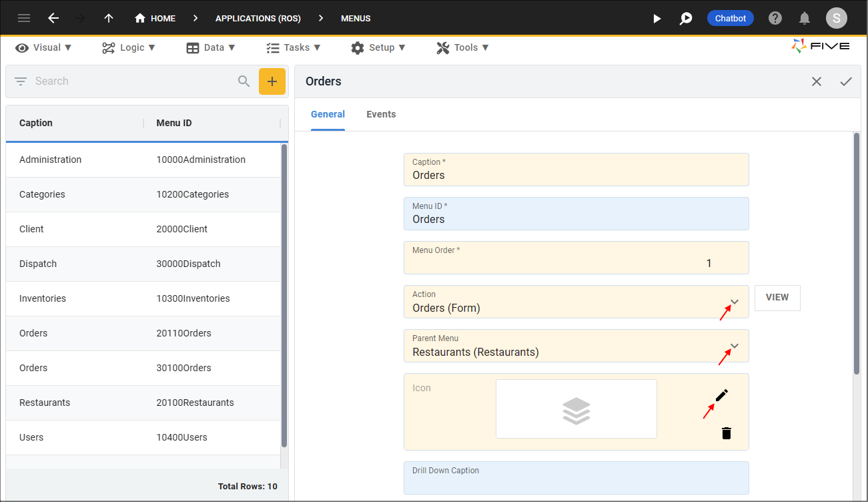This screenshot has height=502, width=868.
Task: Select the Dispatch row in menu list
Action: point(143,264)
